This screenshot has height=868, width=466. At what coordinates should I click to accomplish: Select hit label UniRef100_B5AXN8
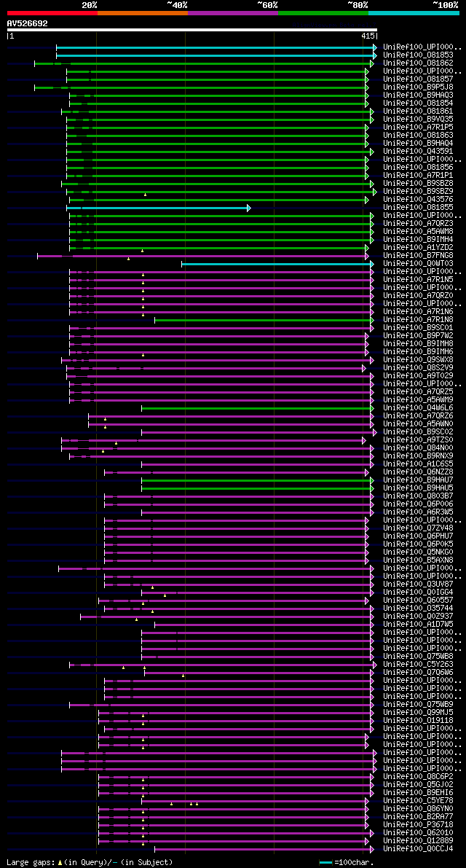click(x=418, y=560)
